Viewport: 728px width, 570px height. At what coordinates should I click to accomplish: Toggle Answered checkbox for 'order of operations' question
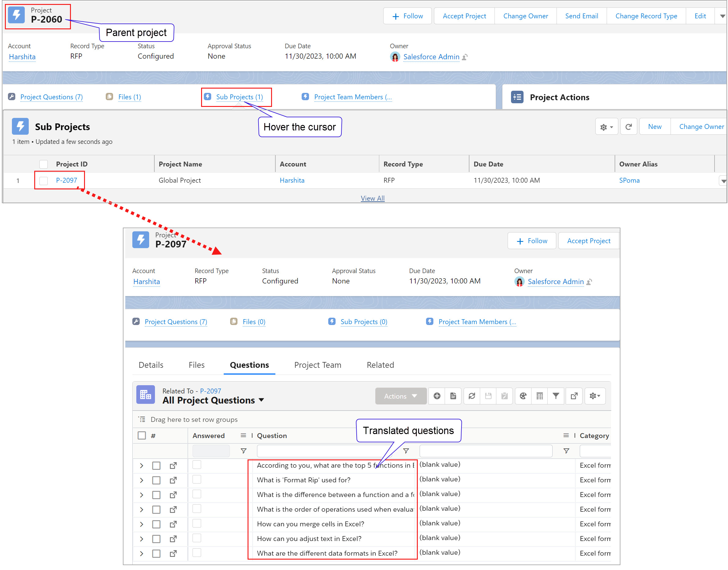point(197,509)
